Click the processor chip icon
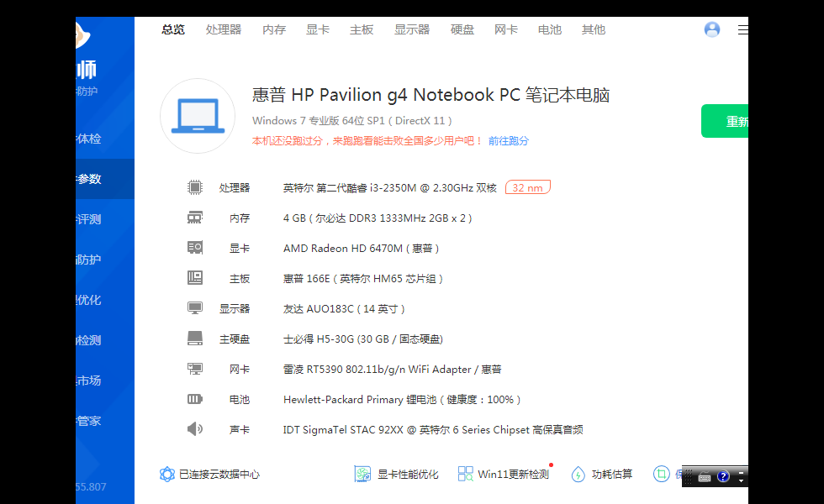 (195, 187)
